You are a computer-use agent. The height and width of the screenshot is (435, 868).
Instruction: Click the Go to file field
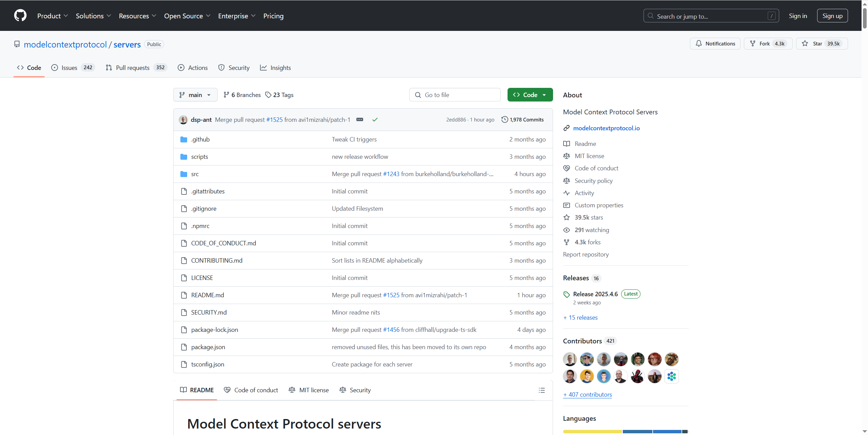455,95
